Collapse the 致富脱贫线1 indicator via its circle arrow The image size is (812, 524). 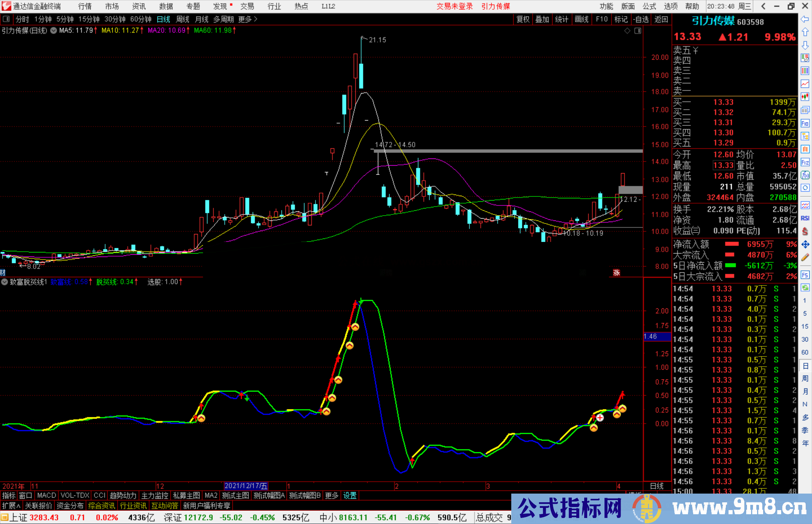point(5,282)
